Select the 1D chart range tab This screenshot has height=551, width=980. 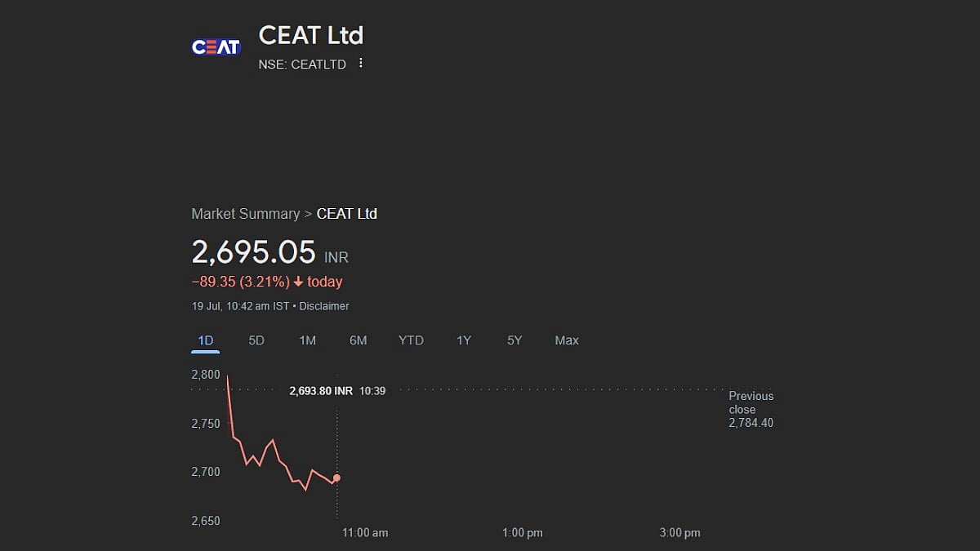coord(205,340)
